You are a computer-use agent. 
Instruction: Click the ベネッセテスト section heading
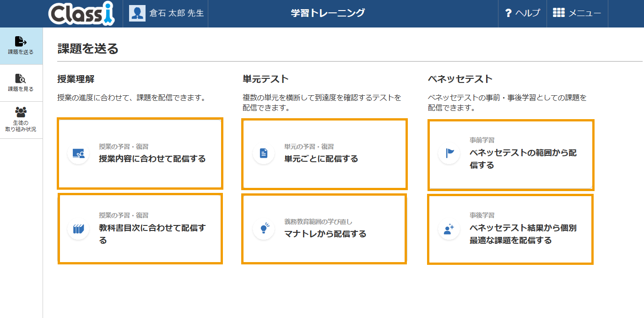[x=460, y=79]
